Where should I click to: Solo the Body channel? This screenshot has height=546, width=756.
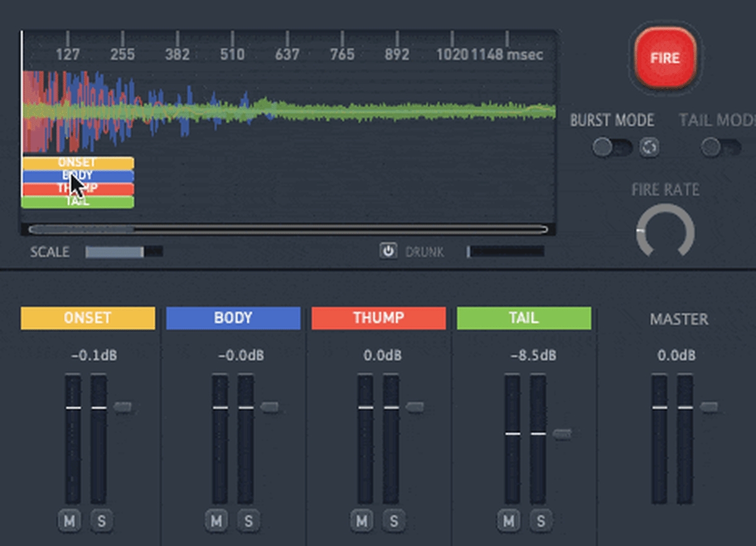[248, 521]
